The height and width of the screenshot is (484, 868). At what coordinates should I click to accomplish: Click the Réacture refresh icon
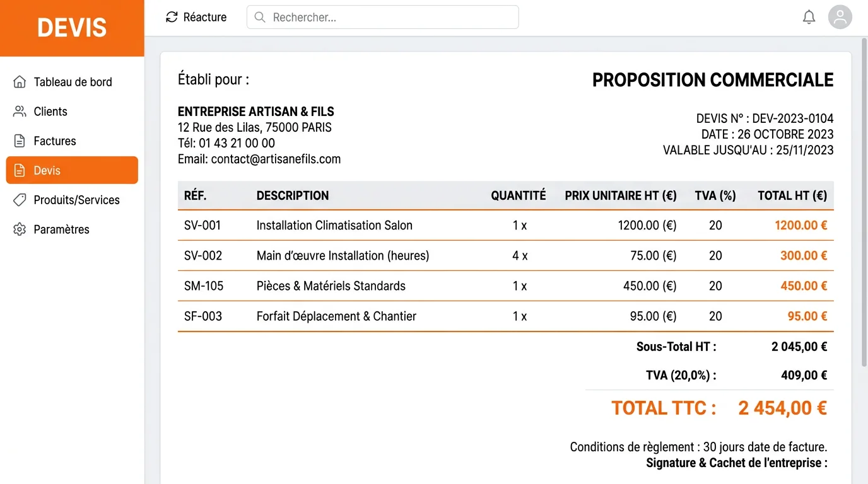(172, 17)
